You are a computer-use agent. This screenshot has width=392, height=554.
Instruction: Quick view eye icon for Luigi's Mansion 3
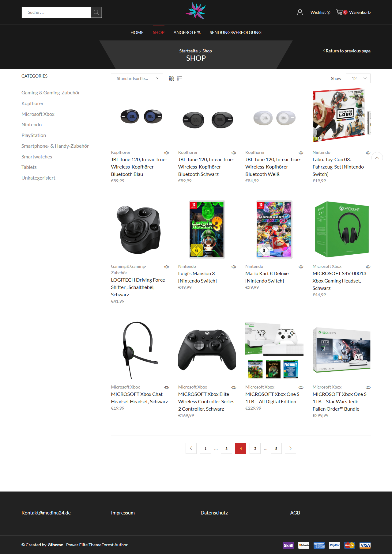click(234, 267)
